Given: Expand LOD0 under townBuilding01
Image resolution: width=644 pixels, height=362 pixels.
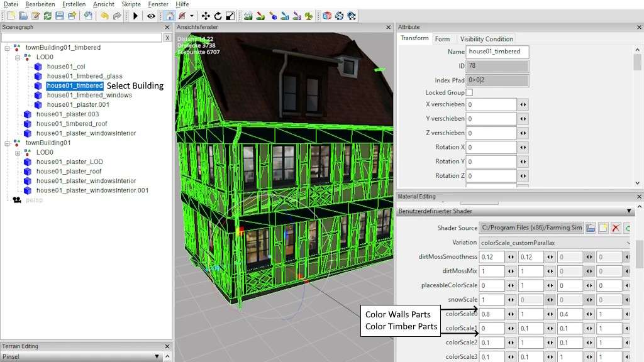Looking at the screenshot, I should [x=18, y=152].
